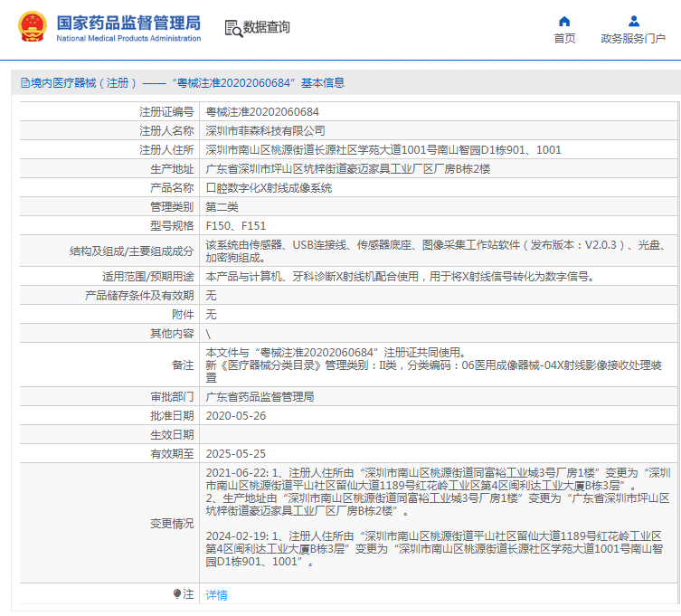Click the 第二类 management category value

(222, 207)
